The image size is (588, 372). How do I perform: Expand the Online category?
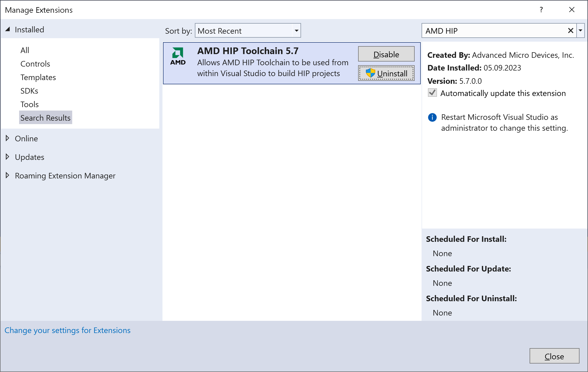click(8, 138)
